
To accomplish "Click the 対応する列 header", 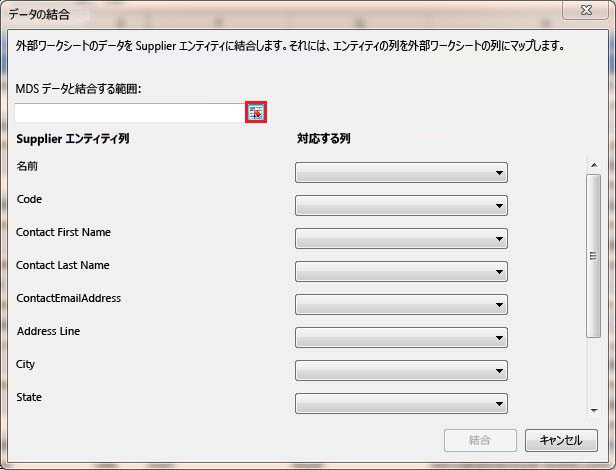I will [x=323, y=139].
